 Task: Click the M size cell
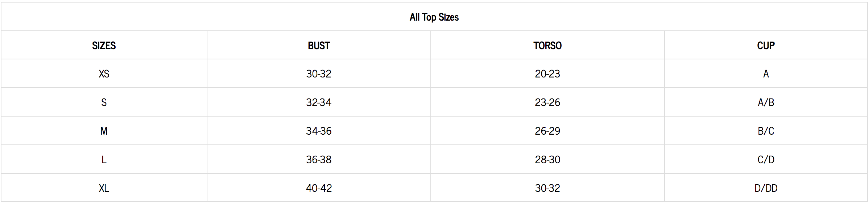(x=104, y=131)
